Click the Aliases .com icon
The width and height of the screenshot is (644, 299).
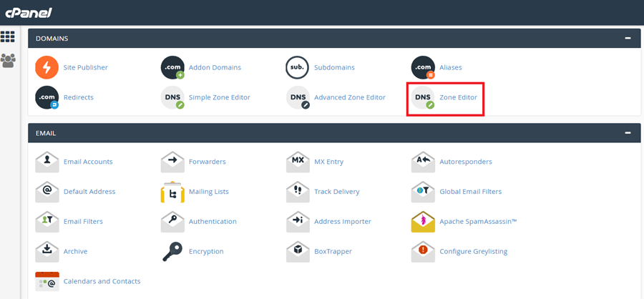tap(423, 67)
